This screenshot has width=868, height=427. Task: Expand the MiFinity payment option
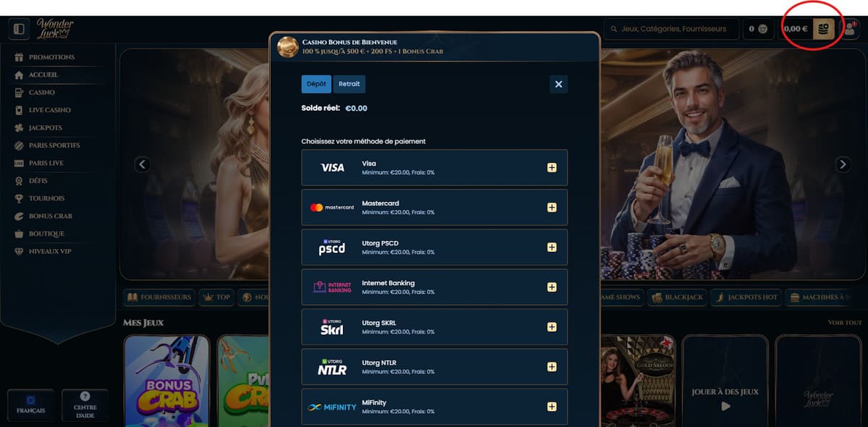tap(552, 407)
